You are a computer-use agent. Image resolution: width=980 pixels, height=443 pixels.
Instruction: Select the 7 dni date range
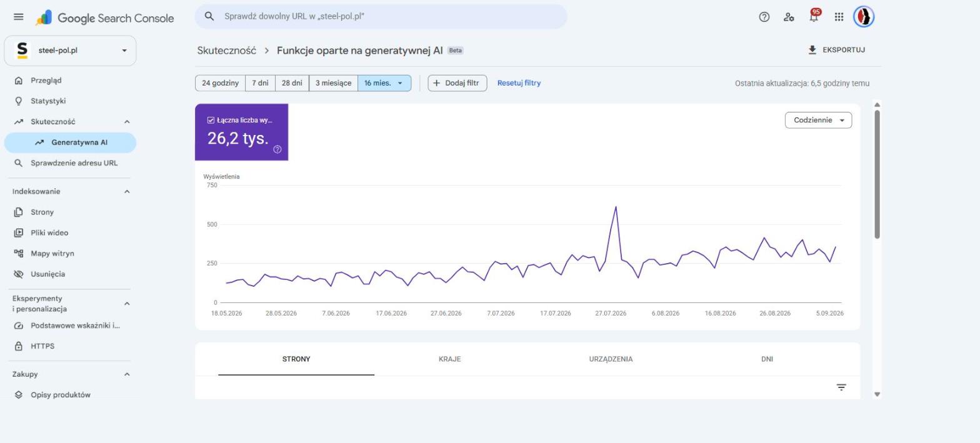click(x=260, y=83)
